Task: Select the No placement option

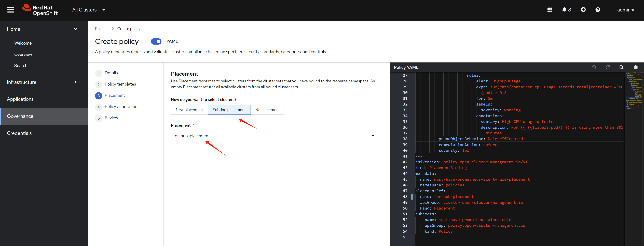Action: point(267,110)
